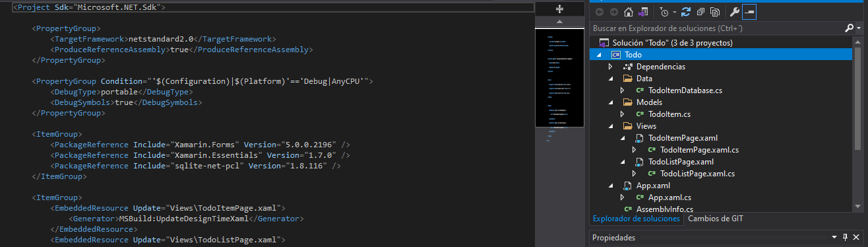
Task: Click the C# project icon for Todo
Action: [x=616, y=55]
